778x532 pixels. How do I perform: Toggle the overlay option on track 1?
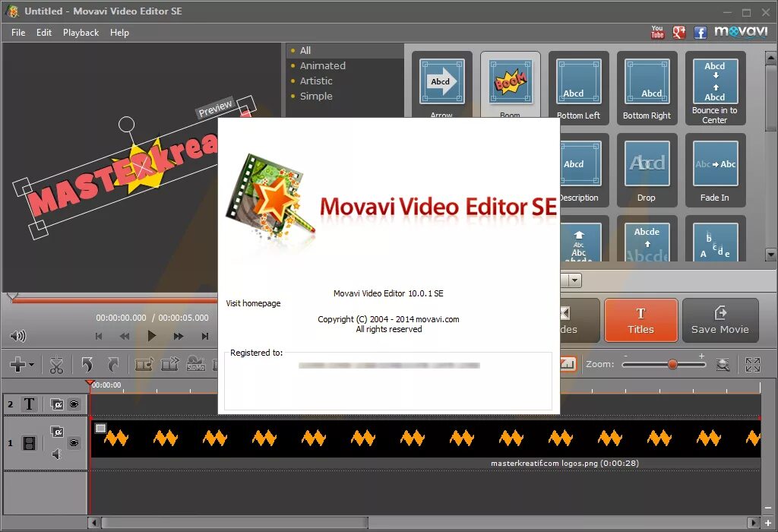click(x=57, y=431)
